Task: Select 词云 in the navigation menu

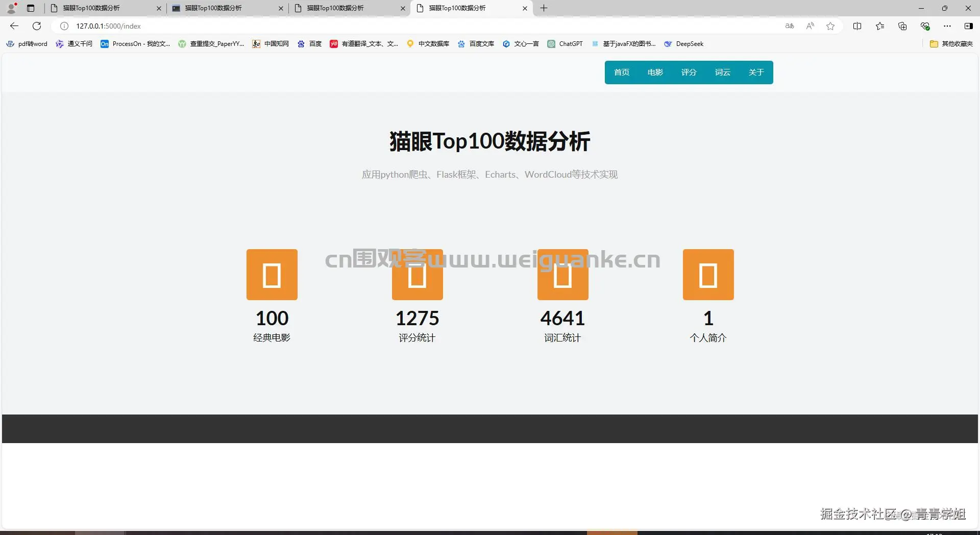Action: (x=723, y=72)
